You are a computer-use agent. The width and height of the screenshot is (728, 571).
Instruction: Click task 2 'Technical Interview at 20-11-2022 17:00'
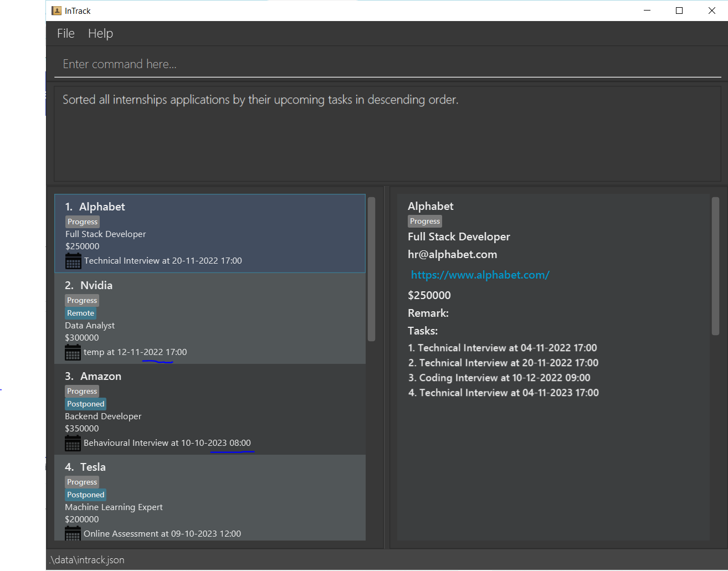tap(503, 363)
